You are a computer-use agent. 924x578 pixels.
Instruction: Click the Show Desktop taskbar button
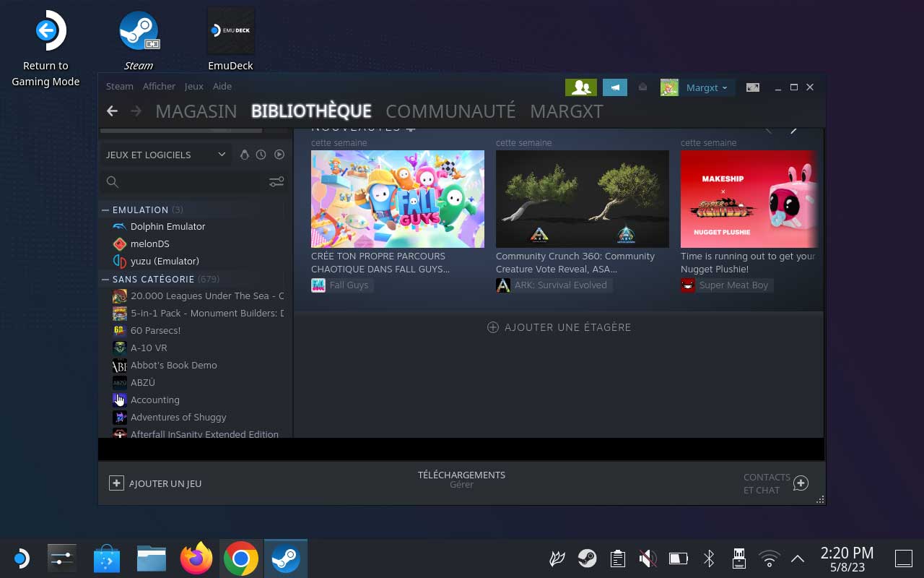coord(904,558)
